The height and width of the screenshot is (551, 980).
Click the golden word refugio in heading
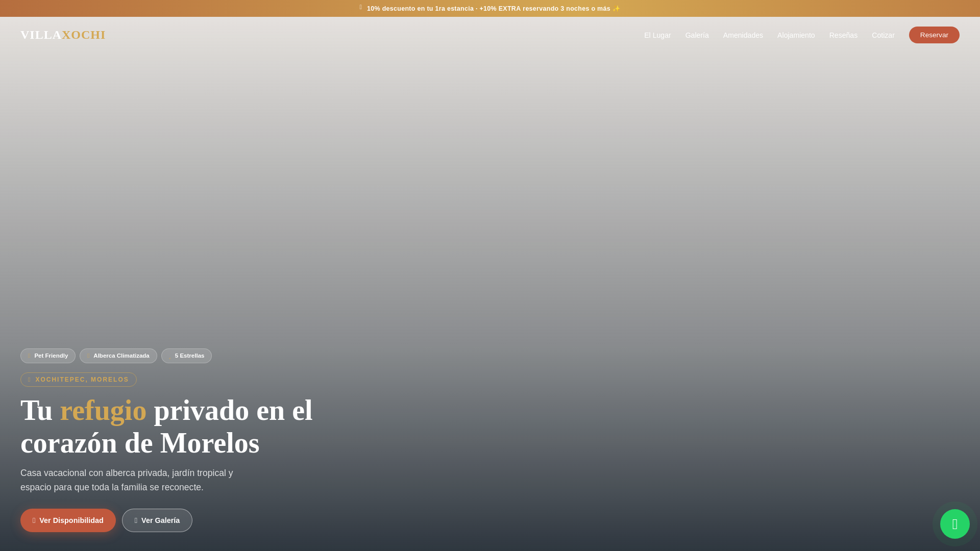click(103, 411)
